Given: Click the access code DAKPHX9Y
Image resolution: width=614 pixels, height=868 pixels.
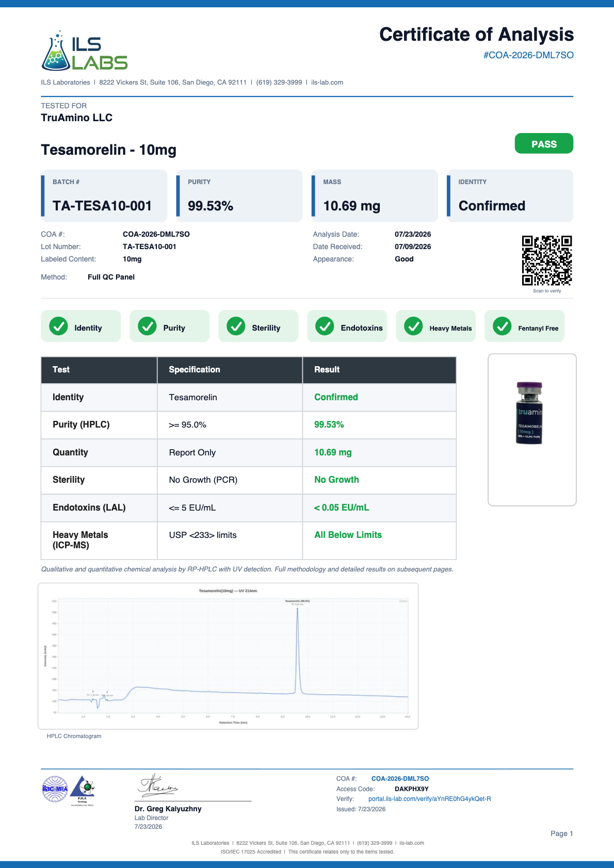Looking at the screenshot, I should pyautogui.click(x=412, y=789).
